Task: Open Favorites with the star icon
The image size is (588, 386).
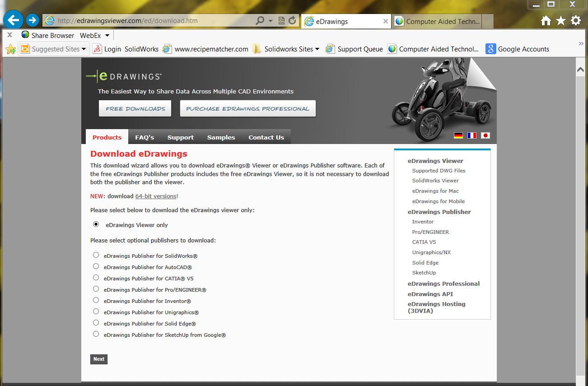Action: [x=561, y=20]
